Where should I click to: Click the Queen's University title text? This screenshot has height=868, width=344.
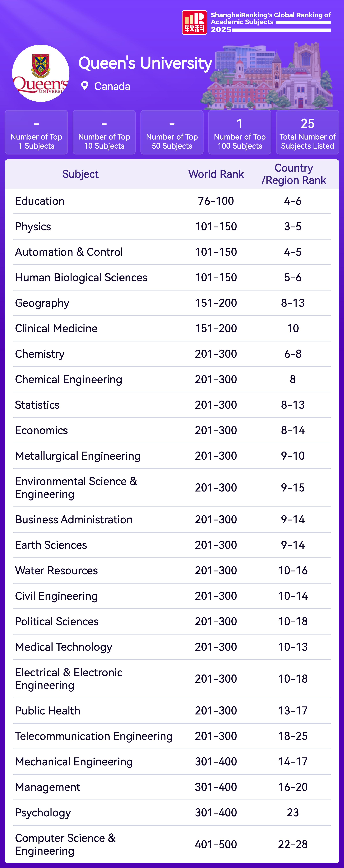[145, 63]
